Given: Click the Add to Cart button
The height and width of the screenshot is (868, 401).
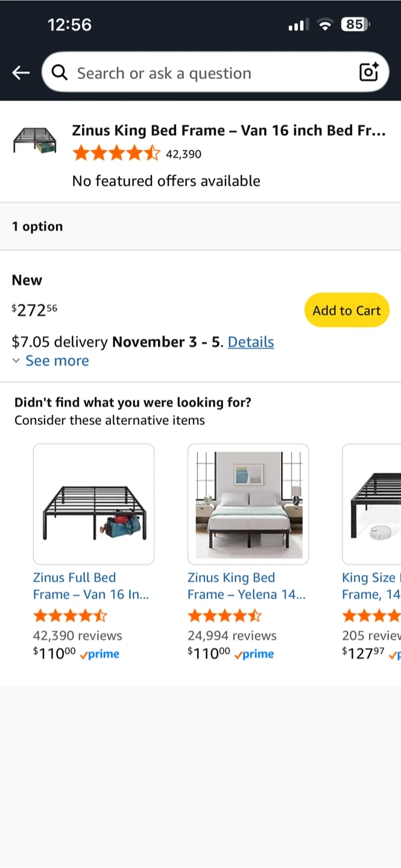Looking at the screenshot, I should tap(347, 310).
